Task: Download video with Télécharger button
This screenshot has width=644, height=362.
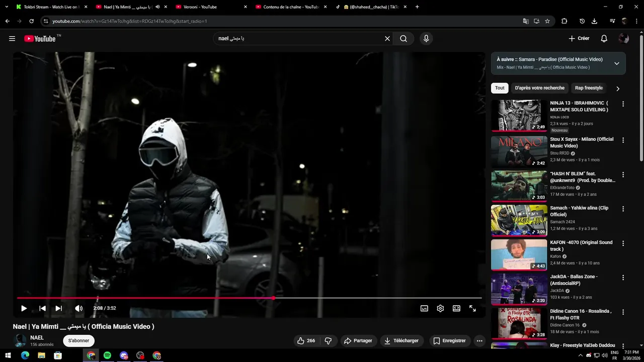Action: 401,341
